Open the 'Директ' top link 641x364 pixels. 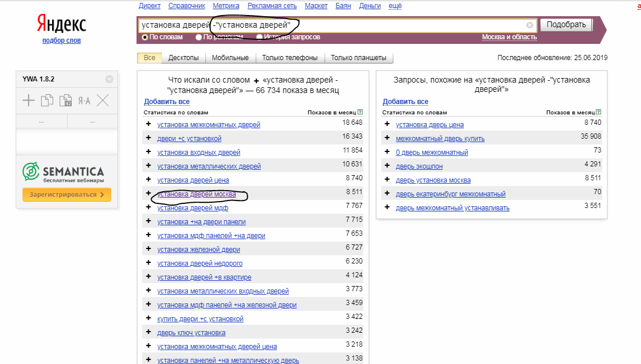pyautogui.click(x=150, y=6)
